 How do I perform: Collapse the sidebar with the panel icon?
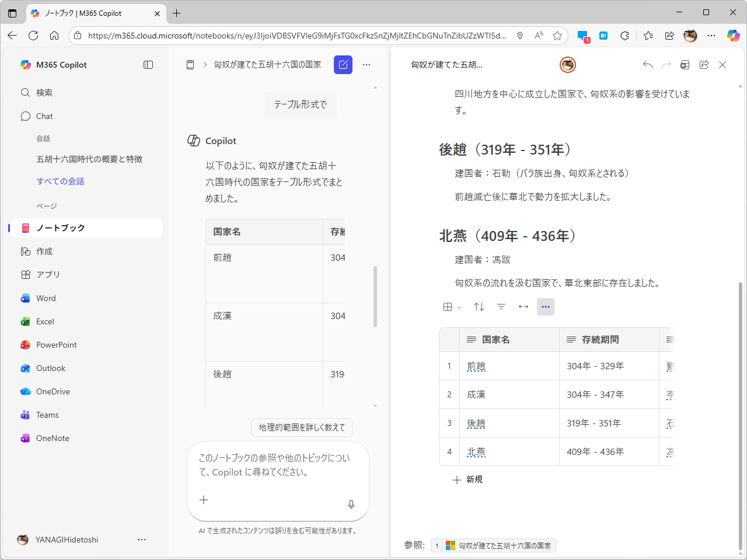click(x=148, y=65)
